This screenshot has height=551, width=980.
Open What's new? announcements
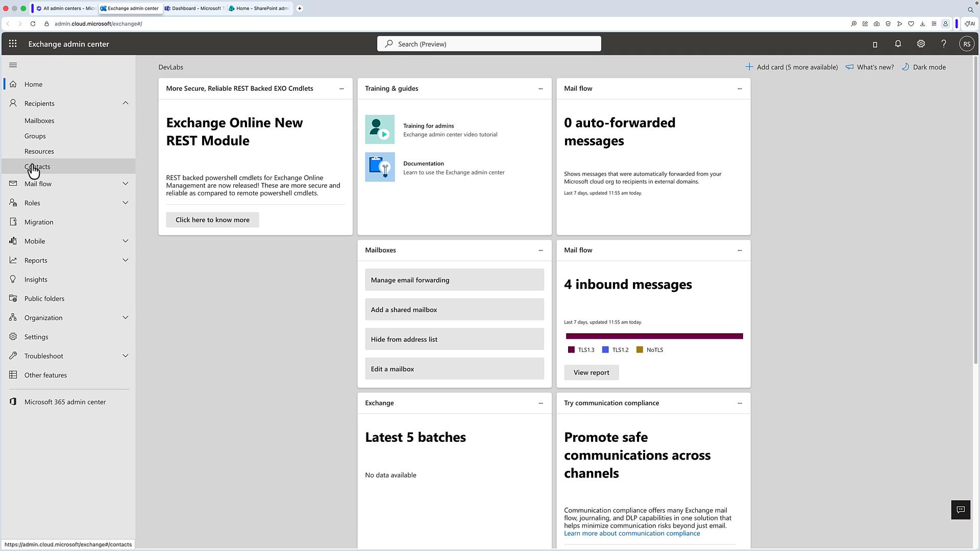[x=870, y=67]
